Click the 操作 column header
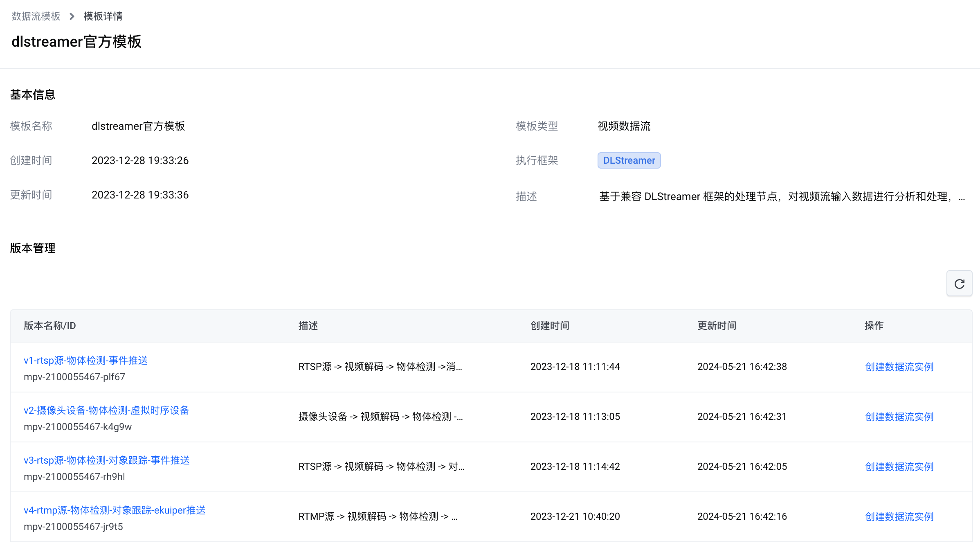Image resolution: width=980 pixels, height=550 pixels. point(874,326)
